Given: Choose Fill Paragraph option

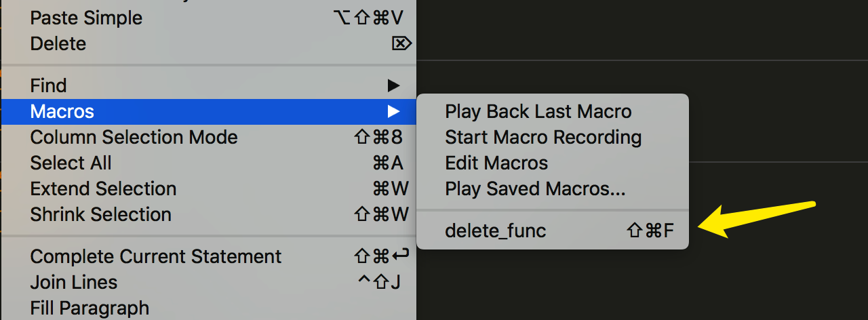Looking at the screenshot, I should pyautogui.click(x=208, y=308).
